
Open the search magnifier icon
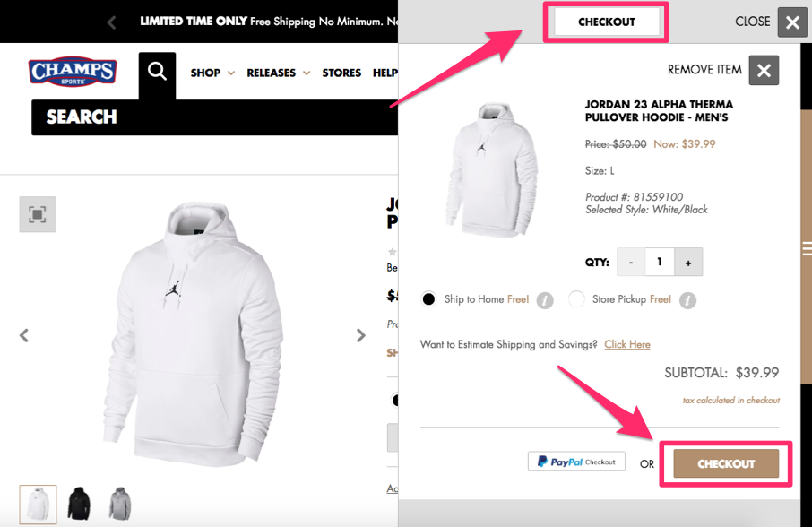[157, 73]
